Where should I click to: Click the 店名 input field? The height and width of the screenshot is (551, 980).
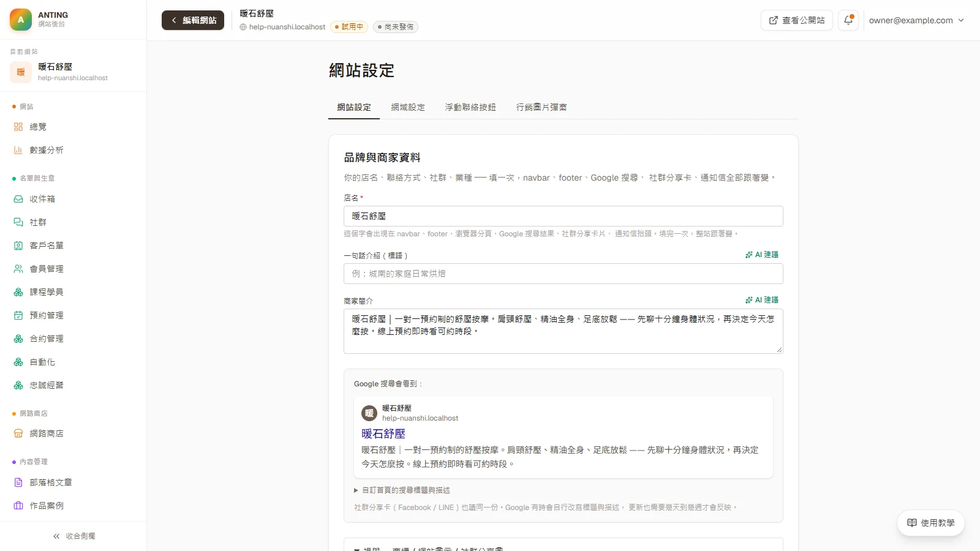563,216
